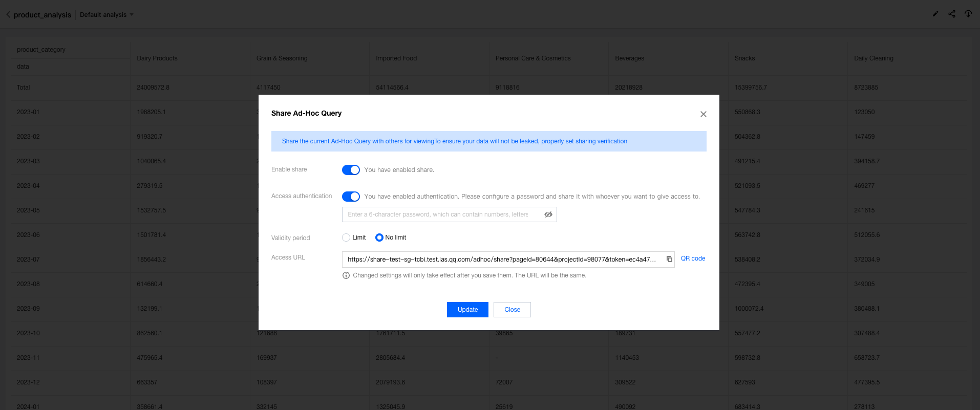Screen dimensions: 980x410
Task: Click the Close button in dialog
Action: (x=512, y=310)
